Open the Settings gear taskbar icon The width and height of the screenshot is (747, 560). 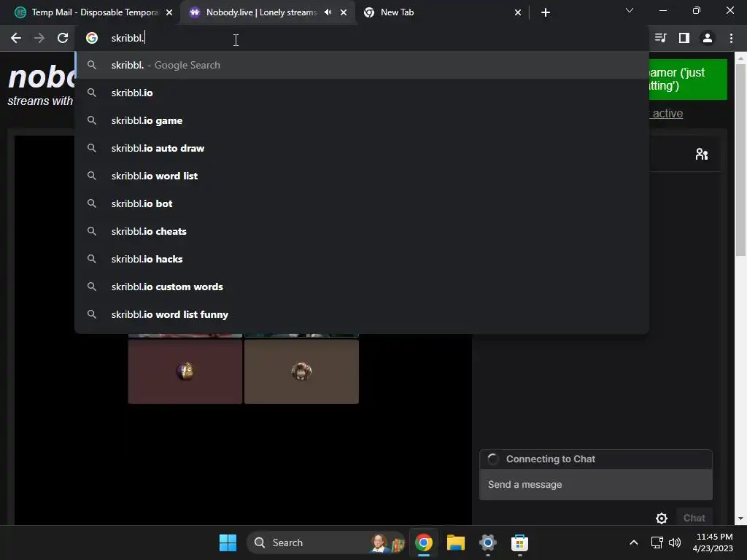[488, 542]
